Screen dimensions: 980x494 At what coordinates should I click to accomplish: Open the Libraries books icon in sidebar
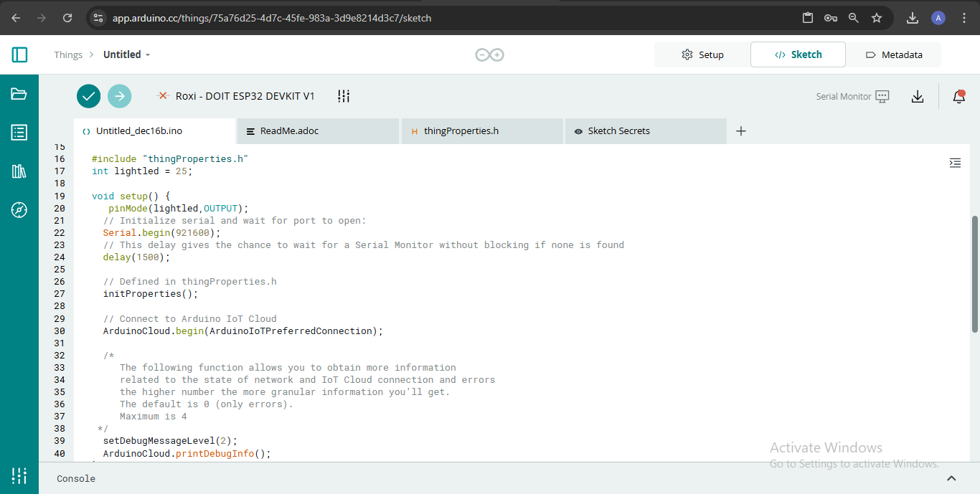pos(19,171)
